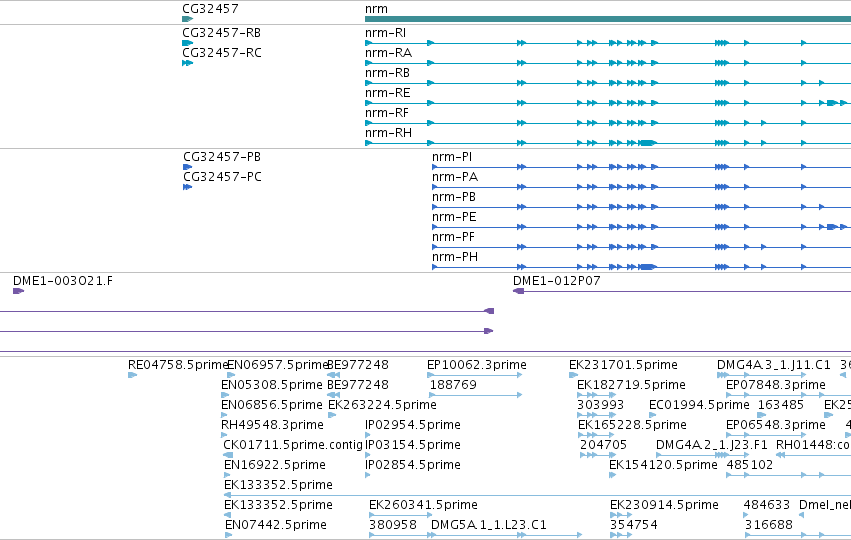The height and width of the screenshot is (540, 851).
Task: Click the 485102 feature label
Action: pos(750,465)
